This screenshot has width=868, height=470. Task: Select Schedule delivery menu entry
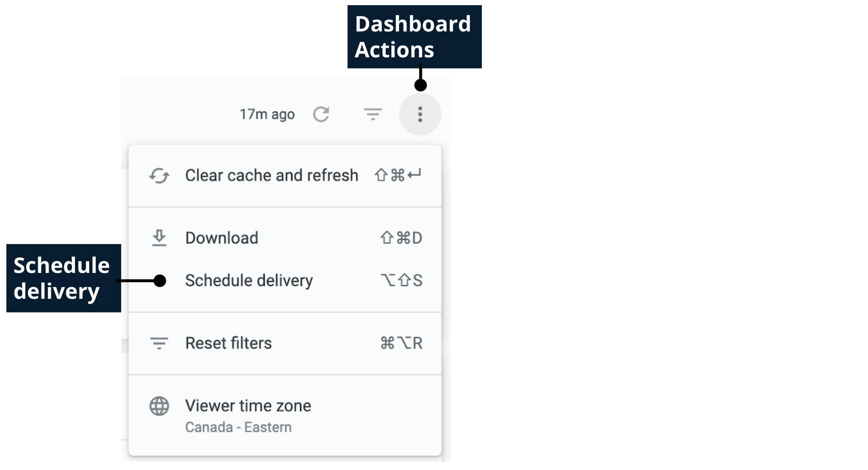click(x=249, y=281)
